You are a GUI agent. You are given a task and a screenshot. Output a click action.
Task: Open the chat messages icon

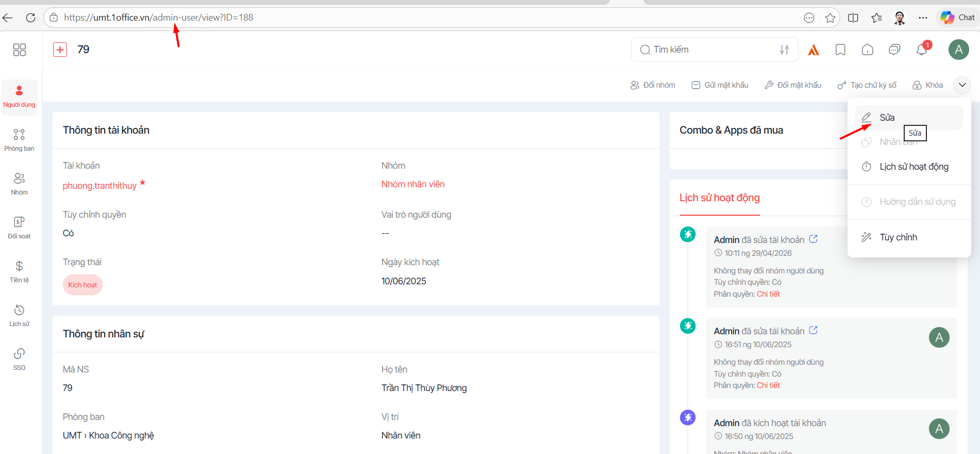[x=894, y=50]
